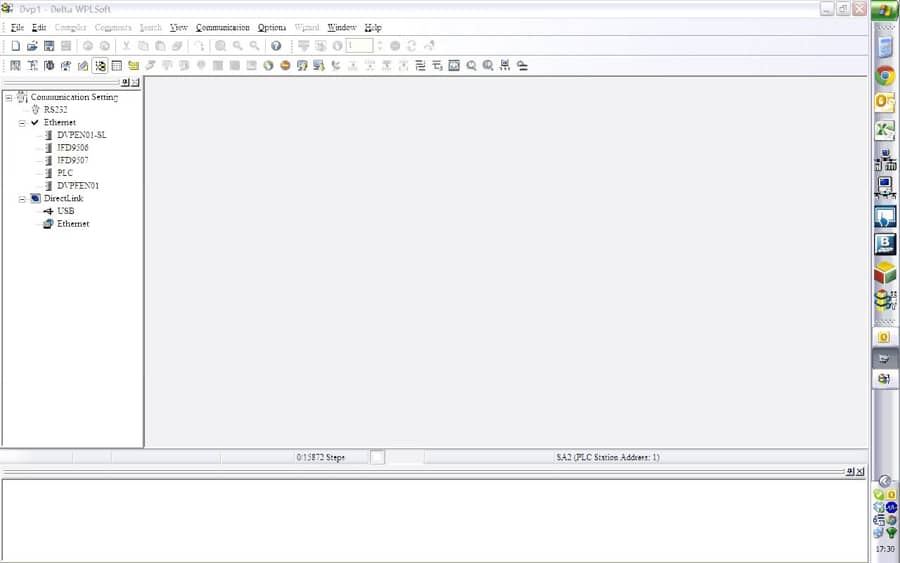Select the DirectLink tree node

tap(63, 198)
